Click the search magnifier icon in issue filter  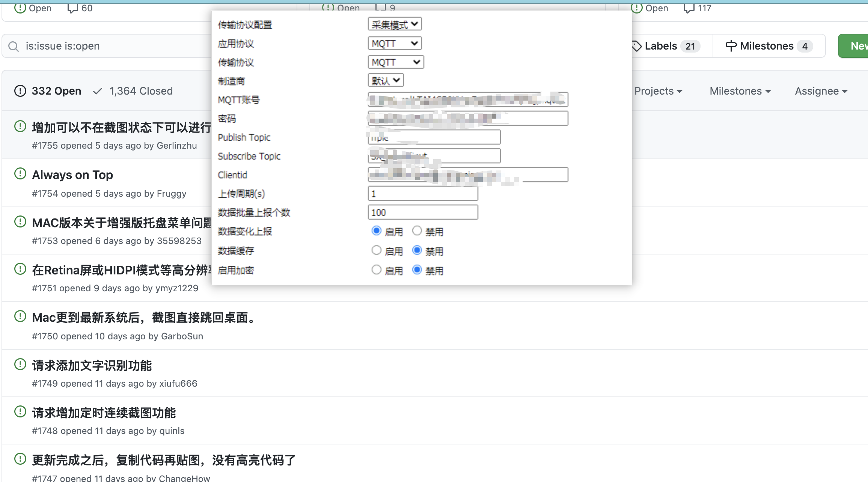pyautogui.click(x=14, y=46)
